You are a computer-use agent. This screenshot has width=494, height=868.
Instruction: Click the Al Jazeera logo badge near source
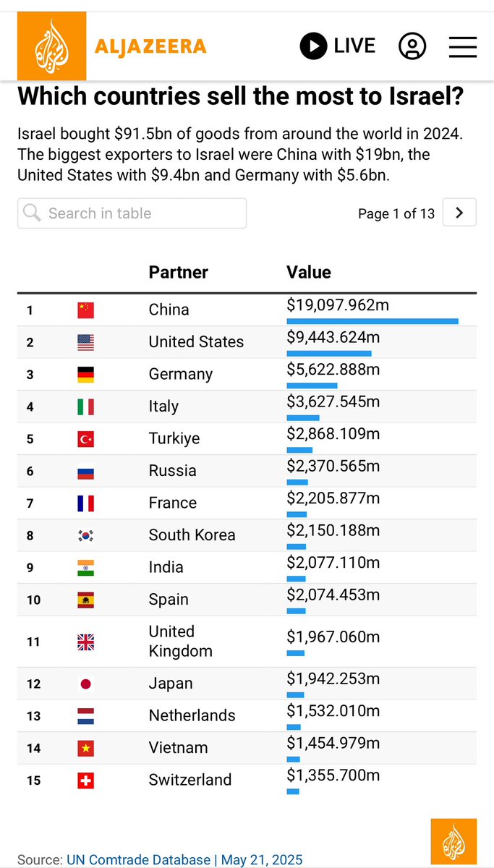(x=453, y=841)
